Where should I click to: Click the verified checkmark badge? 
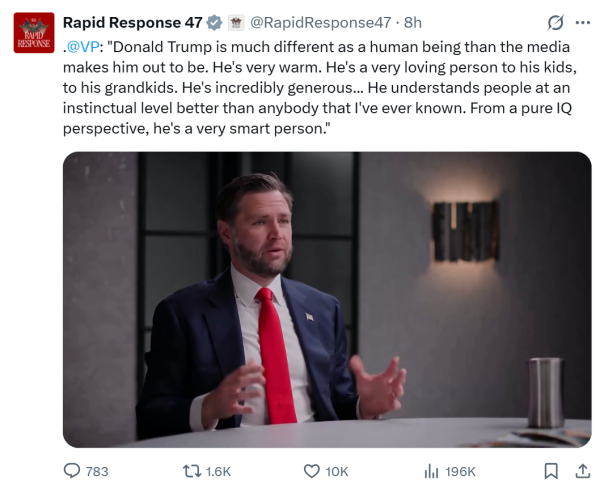coord(214,23)
